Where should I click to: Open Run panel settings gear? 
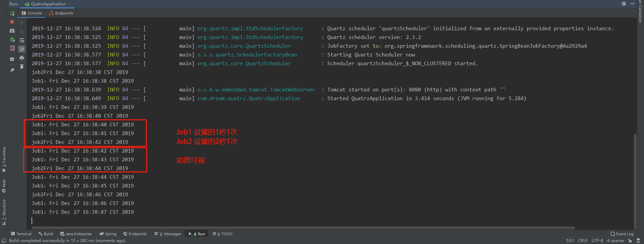click(624, 4)
